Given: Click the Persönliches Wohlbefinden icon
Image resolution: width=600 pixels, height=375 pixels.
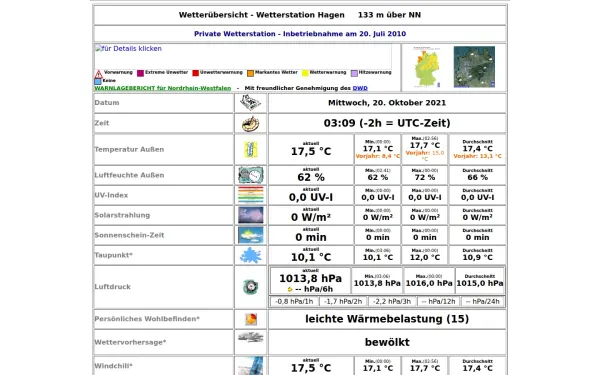Looking at the screenshot, I should pyautogui.click(x=251, y=319).
